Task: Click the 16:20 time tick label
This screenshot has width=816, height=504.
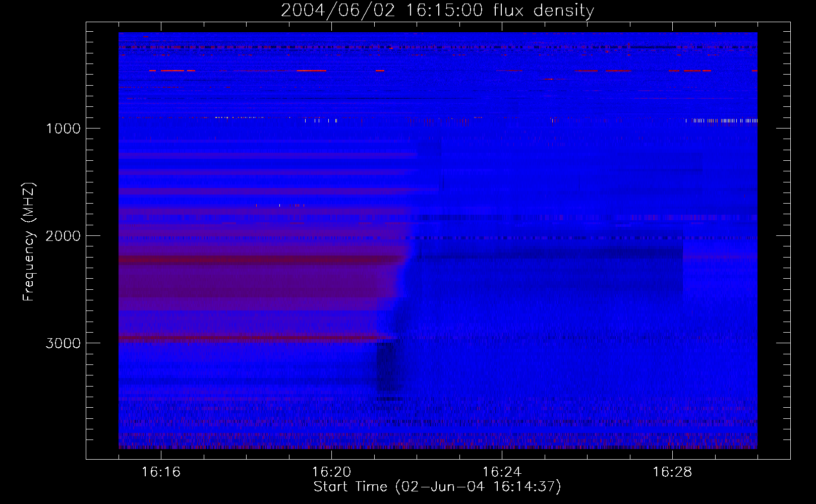Action: [331, 472]
